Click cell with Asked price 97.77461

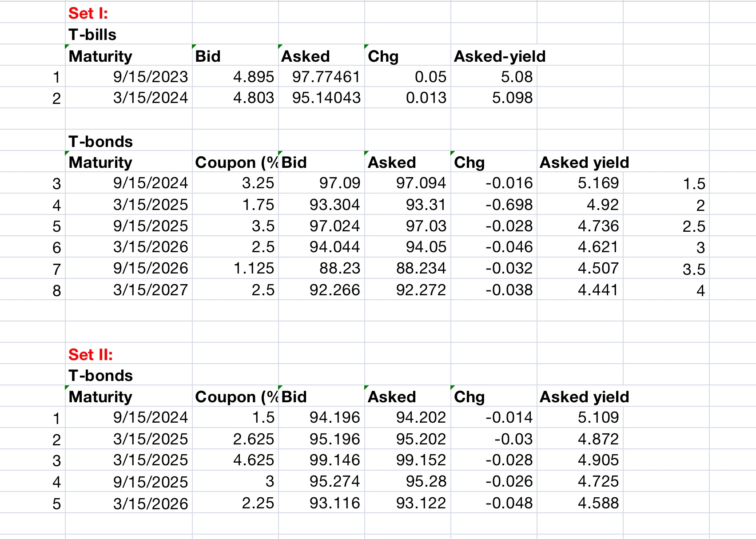(x=321, y=76)
